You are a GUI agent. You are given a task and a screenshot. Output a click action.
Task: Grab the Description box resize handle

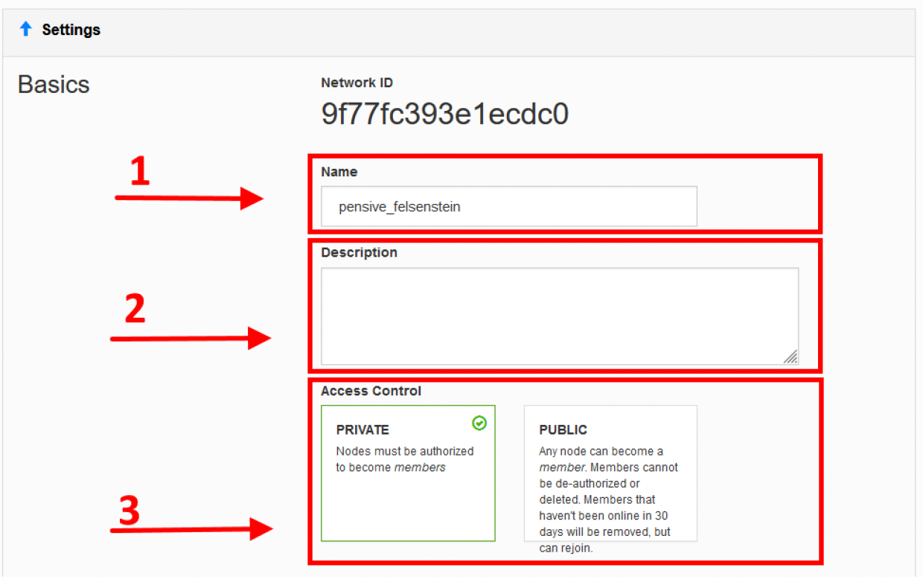[x=791, y=357]
